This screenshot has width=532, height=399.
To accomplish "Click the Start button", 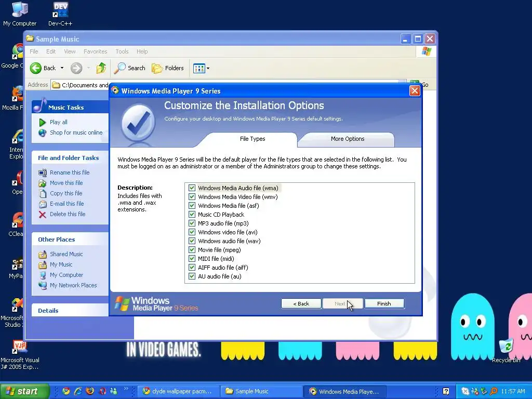I will click(x=24, y=391).
